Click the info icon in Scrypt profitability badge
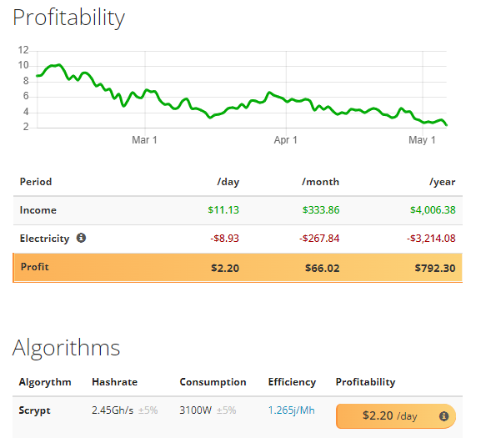 point(443,416)
